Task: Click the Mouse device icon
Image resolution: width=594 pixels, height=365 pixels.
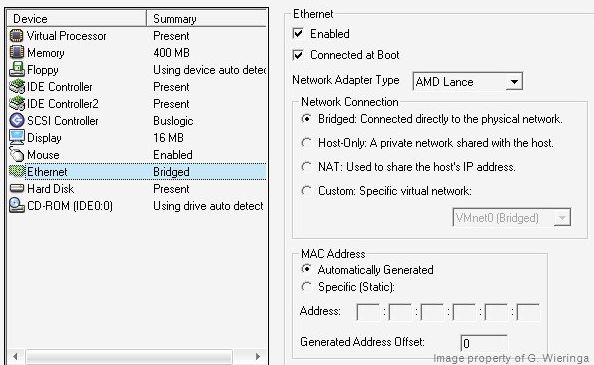Action: pos(17,154)
